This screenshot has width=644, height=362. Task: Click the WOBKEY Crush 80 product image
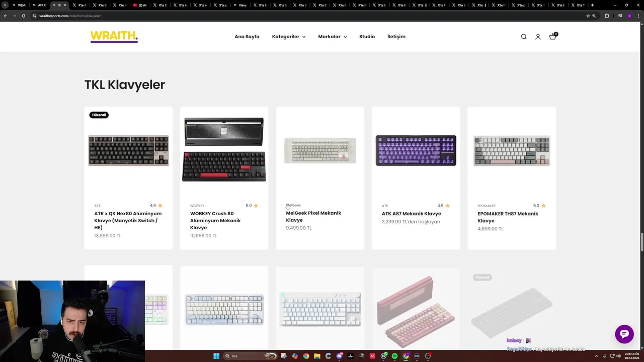(x=224, y=150)
